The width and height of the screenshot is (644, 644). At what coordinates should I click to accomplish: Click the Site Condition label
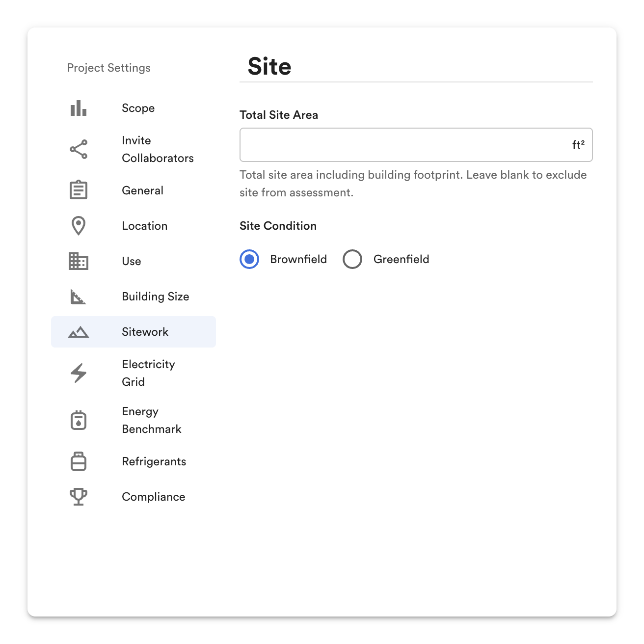tap(278, 226)
